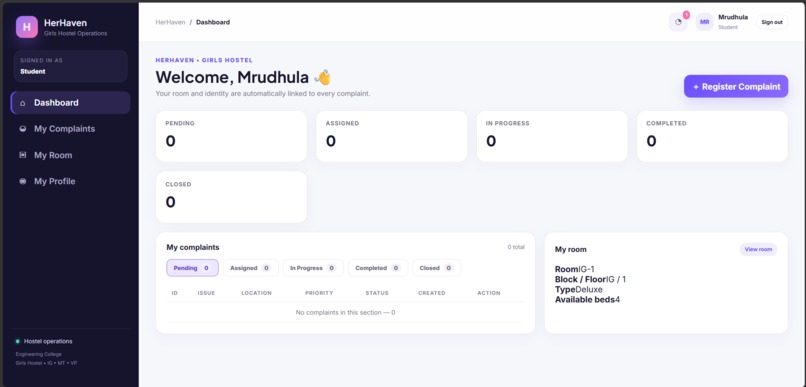806x387 pixels.
Task: Open the My Profile menu item
Action: pyautogui.click(x=70, y=181)
